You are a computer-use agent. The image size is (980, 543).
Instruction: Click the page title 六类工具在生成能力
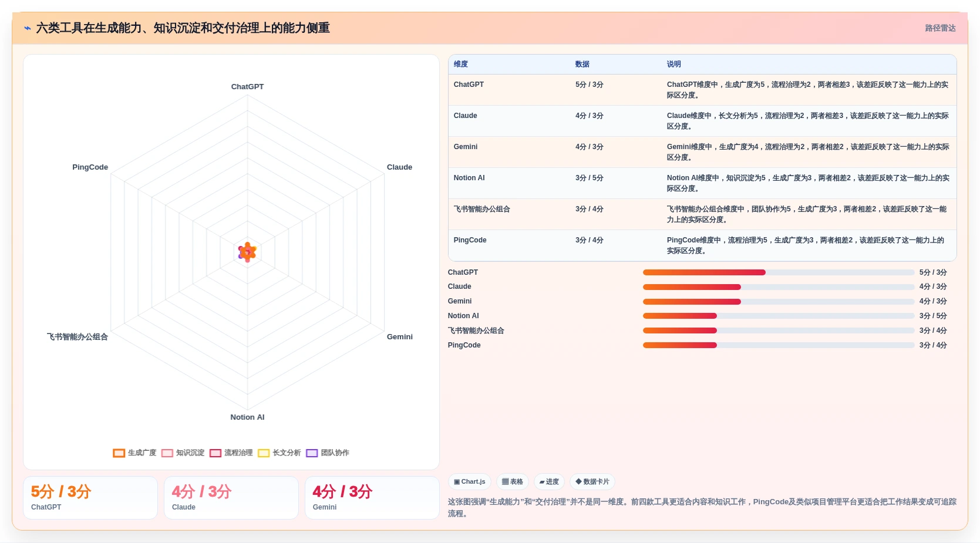click(183, 28)
